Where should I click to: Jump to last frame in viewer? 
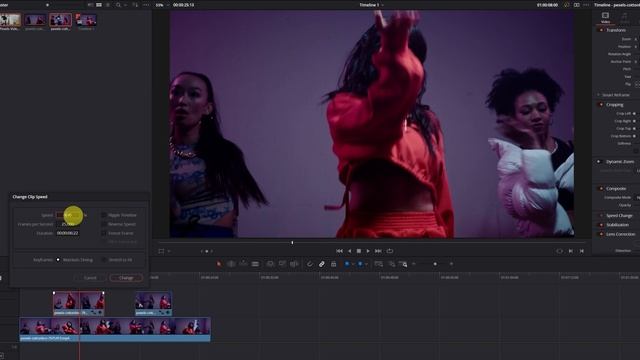coord(378,251)
